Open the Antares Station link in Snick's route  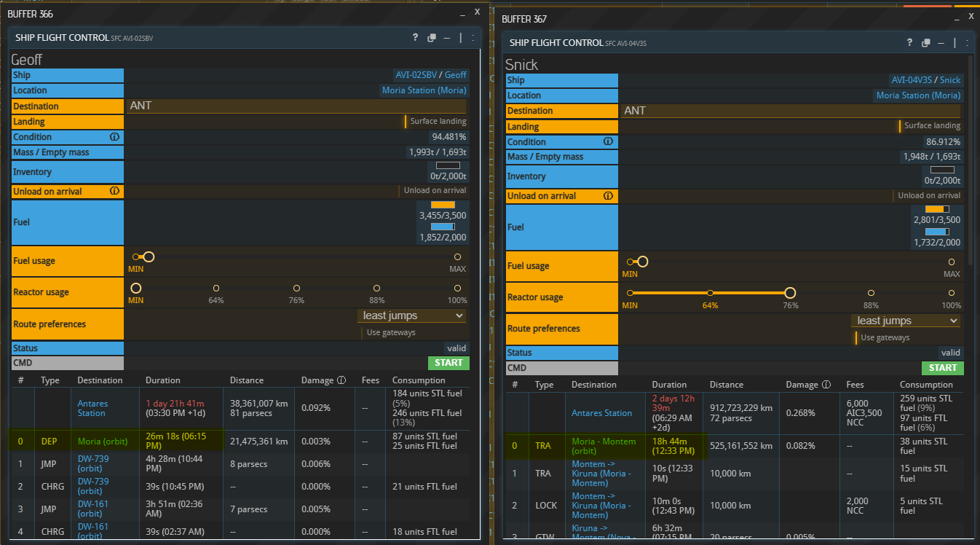[601, 413]
